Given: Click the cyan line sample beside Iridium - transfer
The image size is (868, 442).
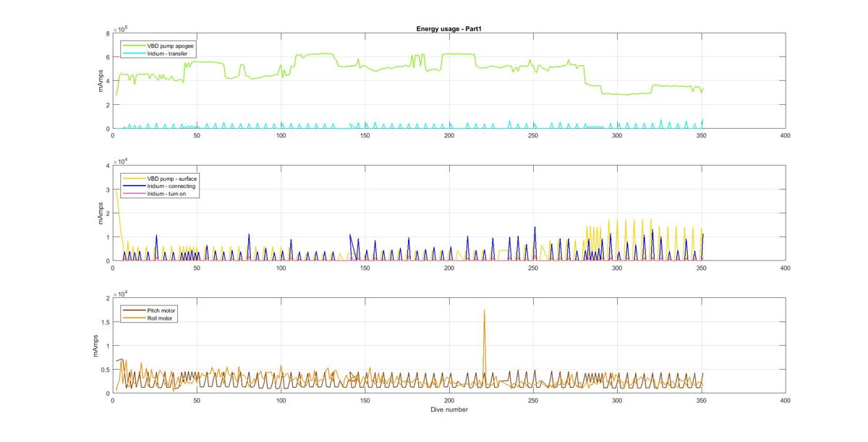Looking at the screenshot, I should coord(135,53).
